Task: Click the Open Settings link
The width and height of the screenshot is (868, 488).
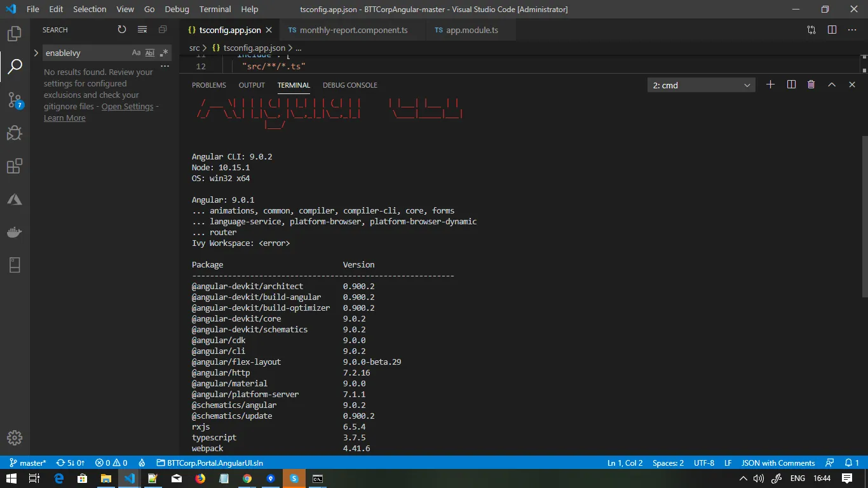Action: (127, 107)
